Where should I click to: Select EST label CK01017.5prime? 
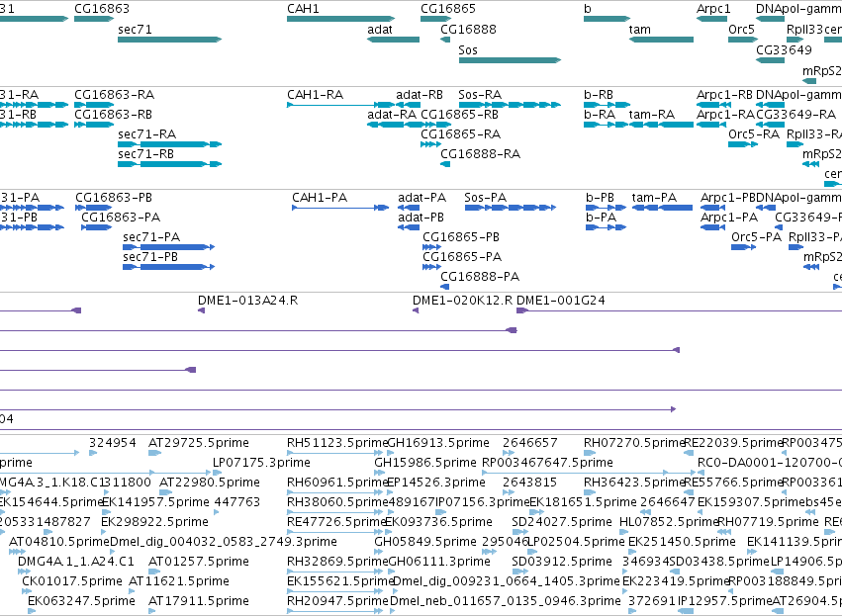tap(72, 582)
